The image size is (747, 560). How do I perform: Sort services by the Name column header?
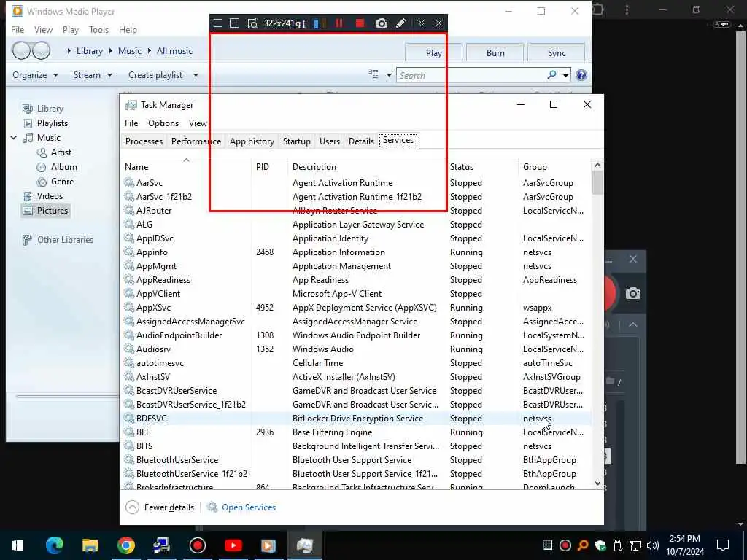tap(186, 167)
